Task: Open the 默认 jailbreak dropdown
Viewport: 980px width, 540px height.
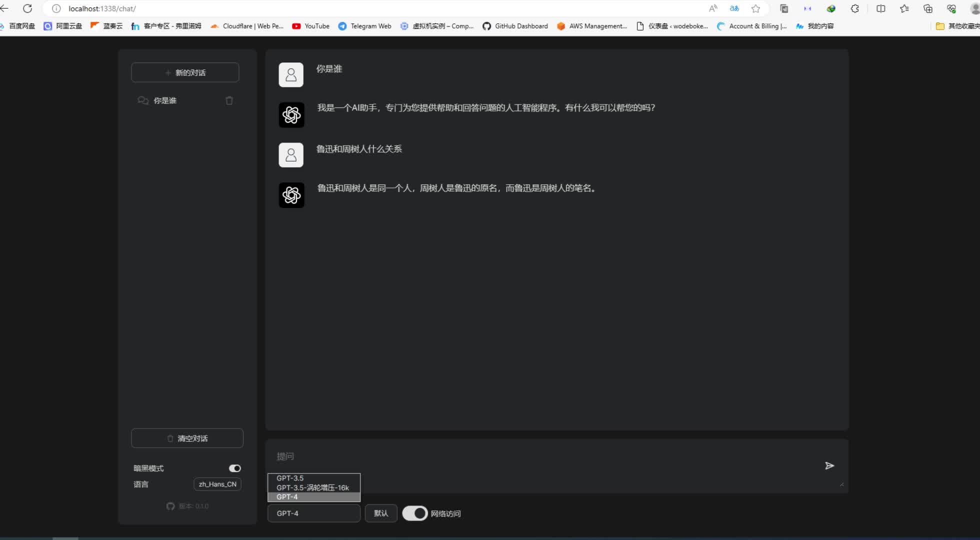Action: pyautogui.click(x=380, y=513)
